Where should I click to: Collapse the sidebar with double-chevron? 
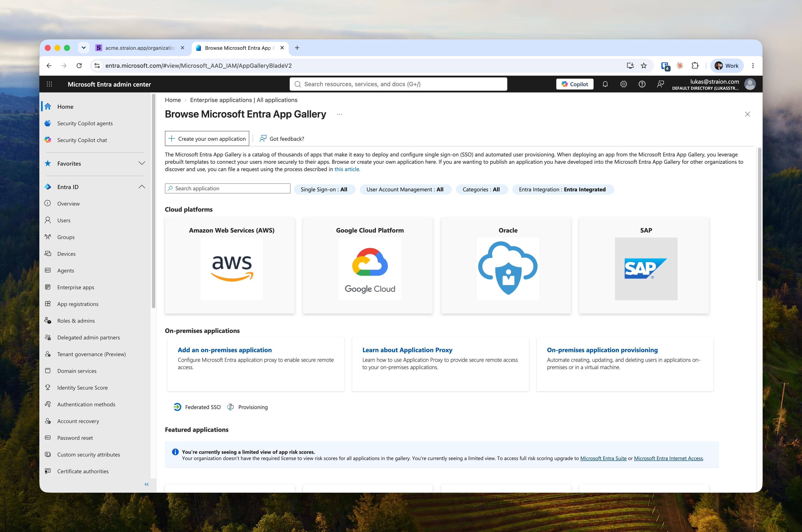pos(147,484)
